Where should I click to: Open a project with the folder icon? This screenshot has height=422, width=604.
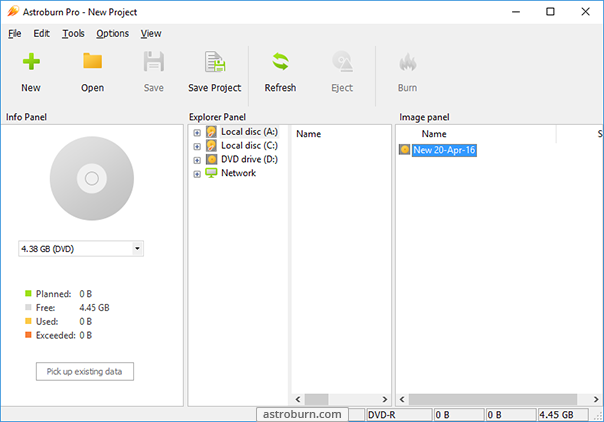pyautogui.click(x=92, y=61)
